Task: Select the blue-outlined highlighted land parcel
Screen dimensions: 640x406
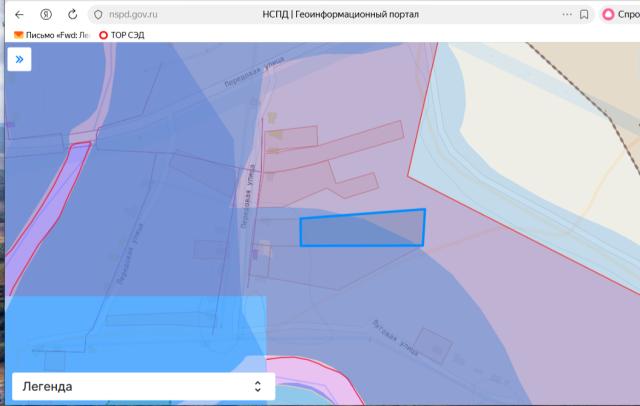Action: click(x=362, y=229)
